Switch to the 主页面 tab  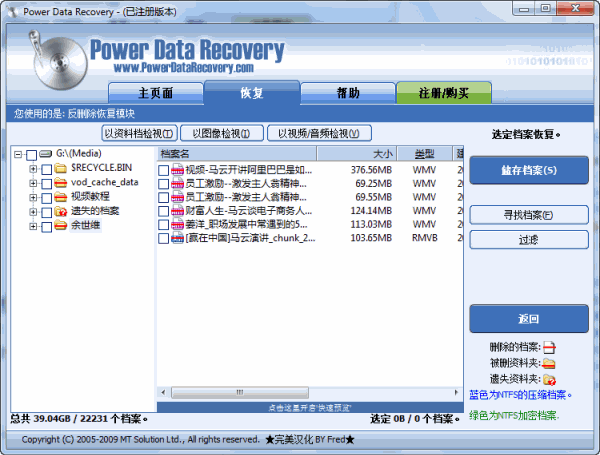[155, 93]
